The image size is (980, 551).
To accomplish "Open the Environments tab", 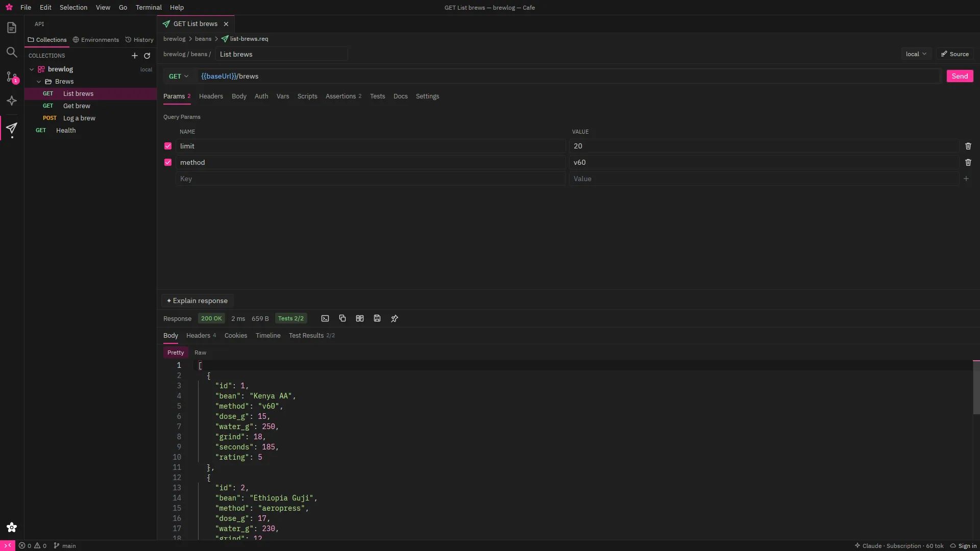I will pos(95,40).
